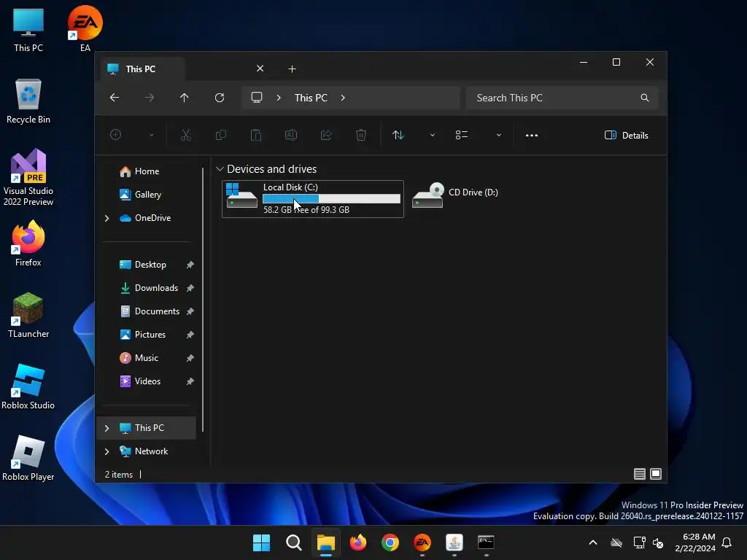Click the Delete trash icon
Image resolution: width=747 pixels, height=560 pixels.
tap(361, 135)
